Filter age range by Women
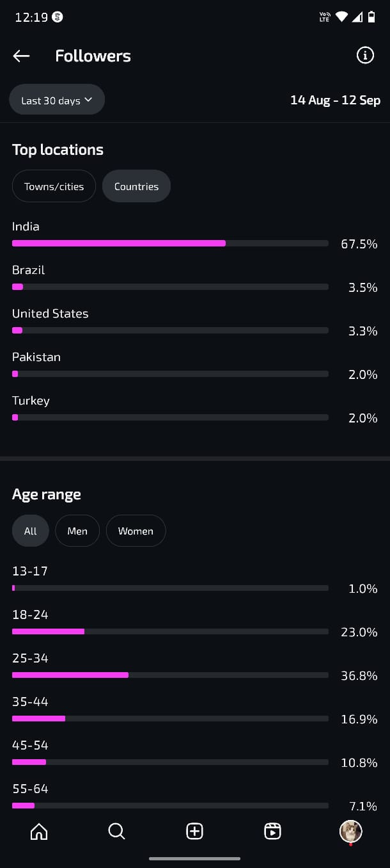390x868 pixels. pyautogui.click(x=136, y=531)
